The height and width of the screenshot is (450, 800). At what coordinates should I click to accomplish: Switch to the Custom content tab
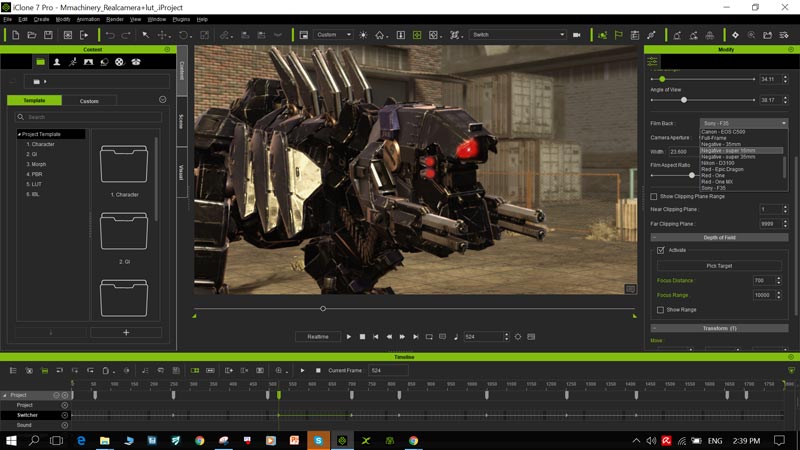(x=89, y=101)
